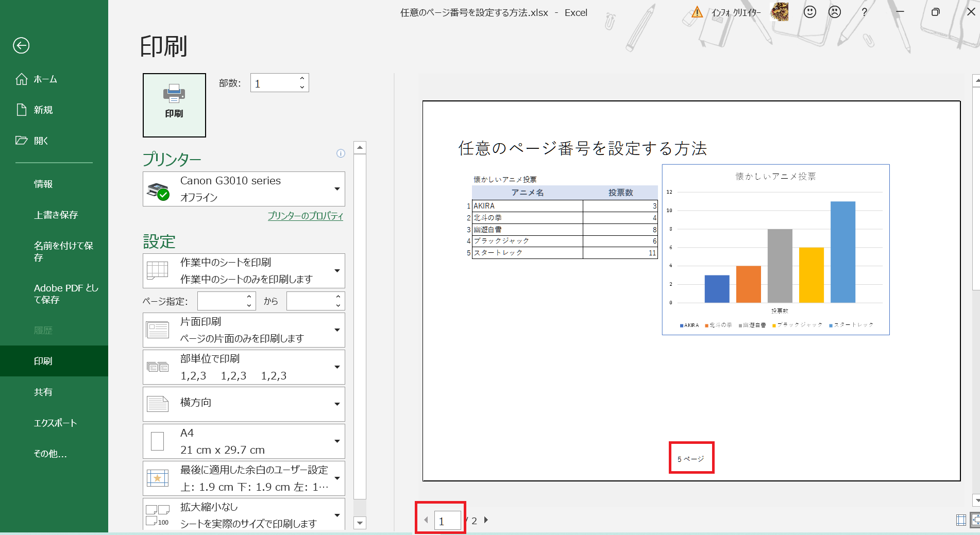
Task: Open the プリンターのプロパティ link
Action: point(305,216)
